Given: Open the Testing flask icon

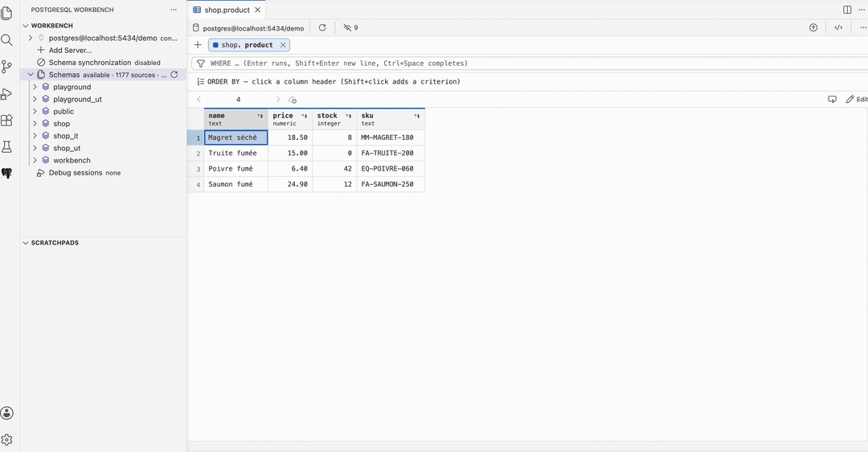Looking at the screenshot, I should (6, 147).
